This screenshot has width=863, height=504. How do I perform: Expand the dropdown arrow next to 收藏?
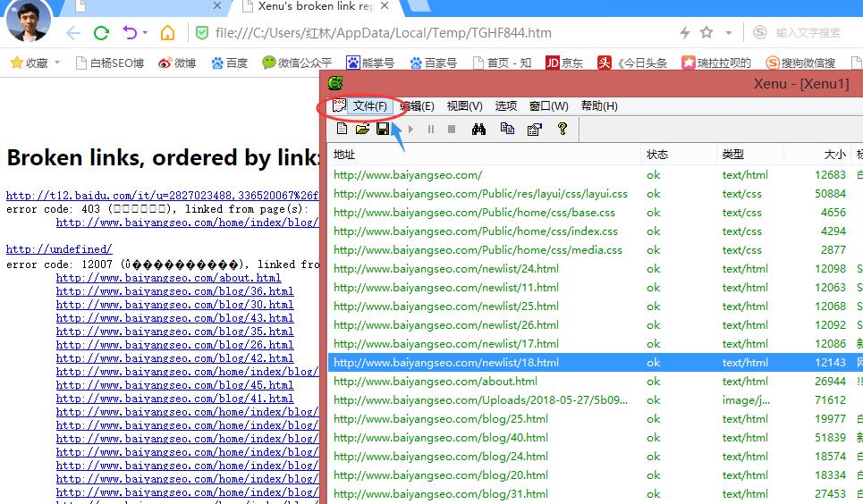tap(56, 63)
